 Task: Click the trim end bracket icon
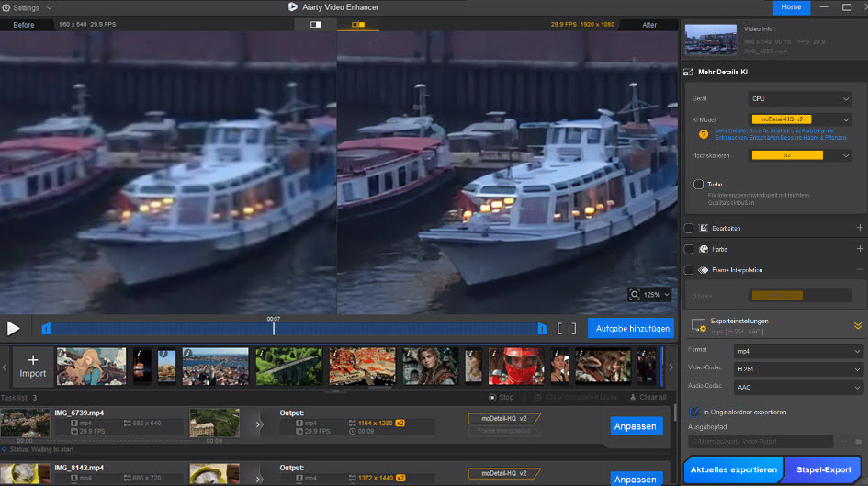[x=574, y=329]
